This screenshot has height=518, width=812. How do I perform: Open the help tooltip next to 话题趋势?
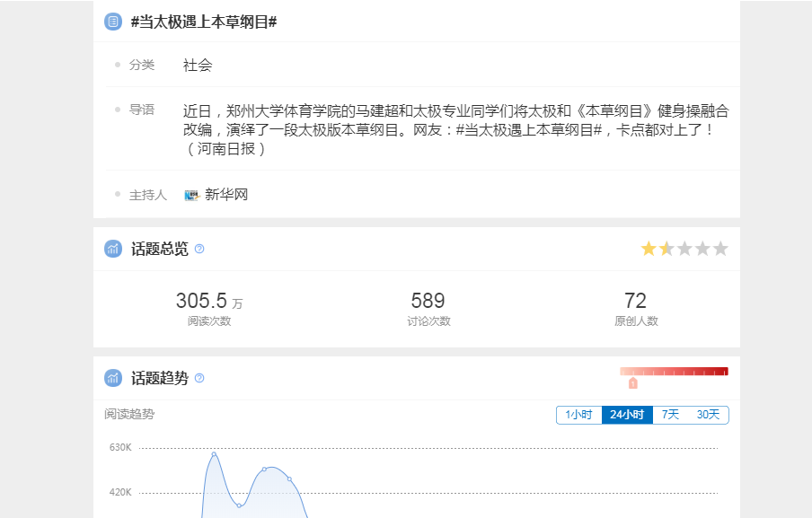point(199,378)
